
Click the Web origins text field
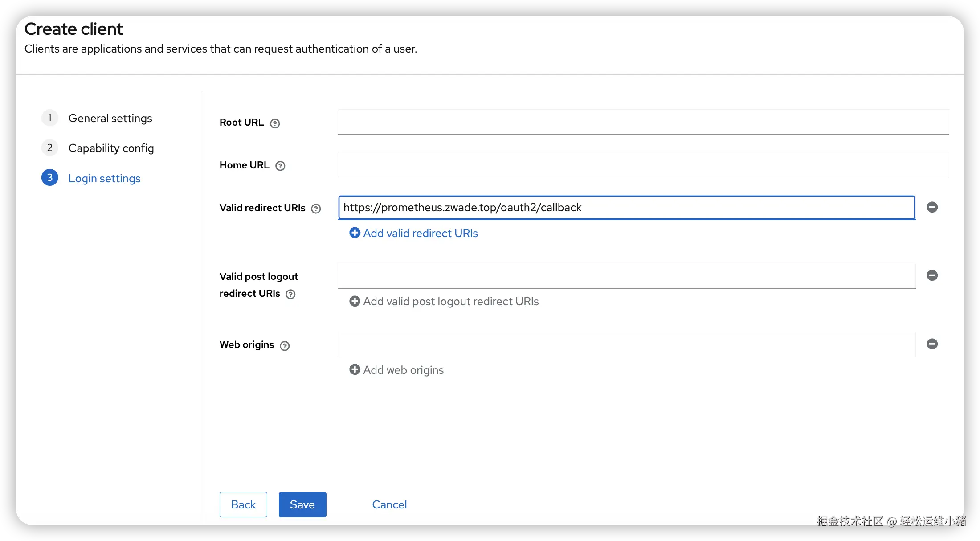(x=626, y=344)
